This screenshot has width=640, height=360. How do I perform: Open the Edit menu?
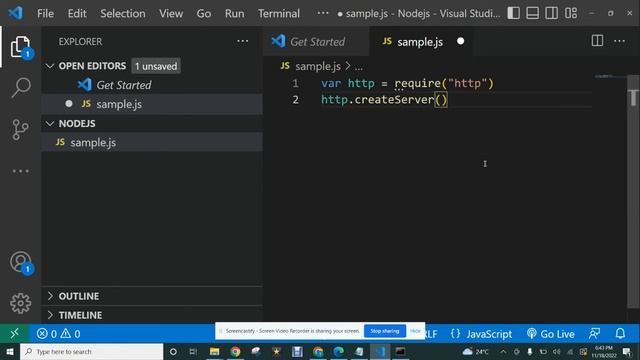coord(77,13)
